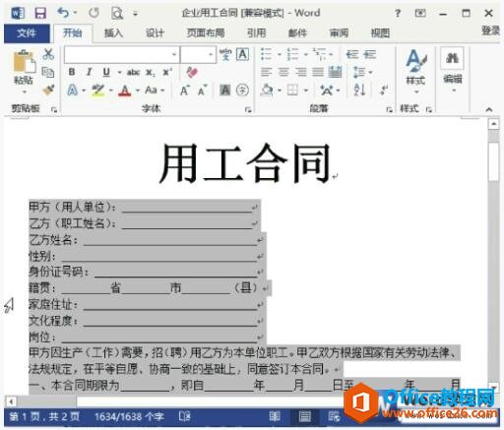This screenshot has height=430, width=504.
Task: Center the paragraph text
Action: pos(283,72)
